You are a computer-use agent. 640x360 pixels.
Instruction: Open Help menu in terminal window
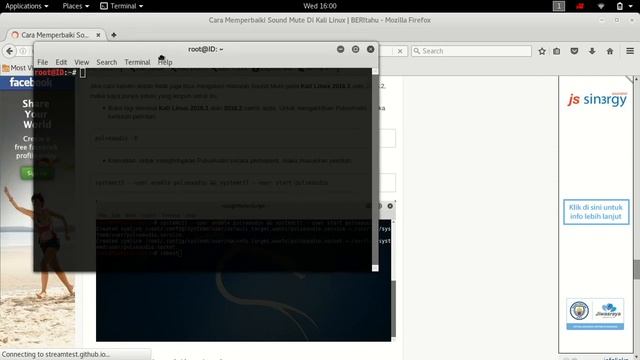tap(165, 62)
